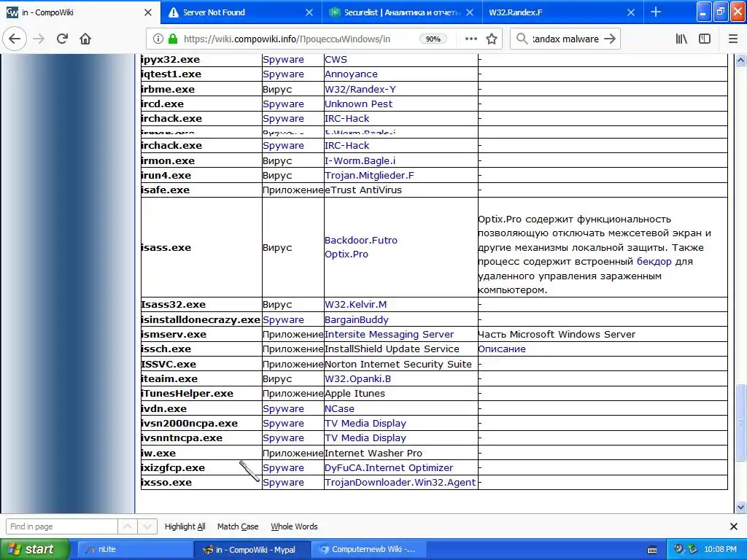The height and width of the screenshot is (560, 747).
Task: Open the Intersite Messaging Server link
Action: point(390,334)
